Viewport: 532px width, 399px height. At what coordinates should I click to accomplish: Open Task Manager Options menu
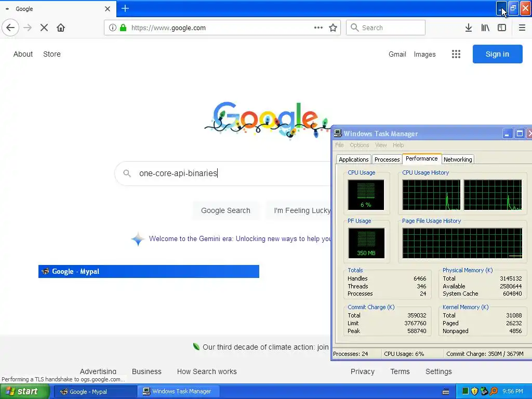(x=360, y=145)
